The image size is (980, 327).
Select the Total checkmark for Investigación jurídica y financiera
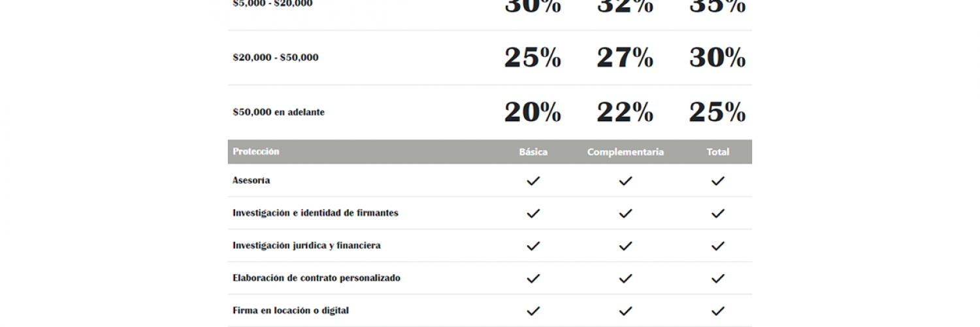[718, 246]
